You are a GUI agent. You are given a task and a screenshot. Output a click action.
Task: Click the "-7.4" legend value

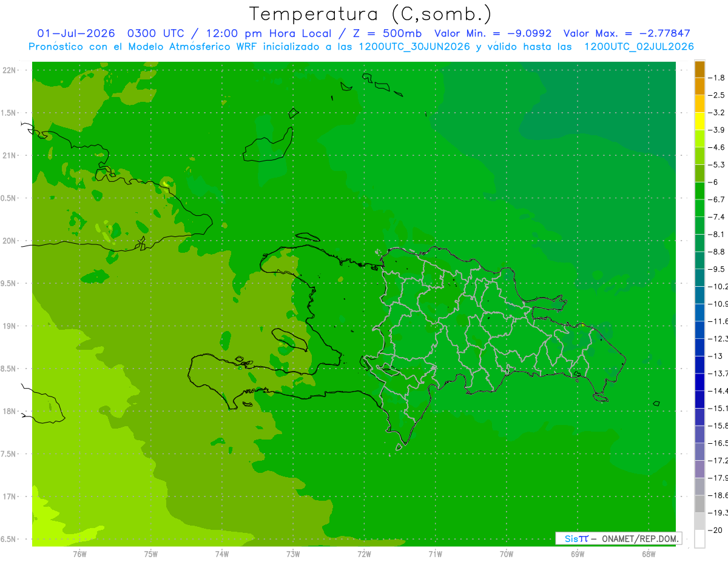pyautogui.click(x=718, y=217)
